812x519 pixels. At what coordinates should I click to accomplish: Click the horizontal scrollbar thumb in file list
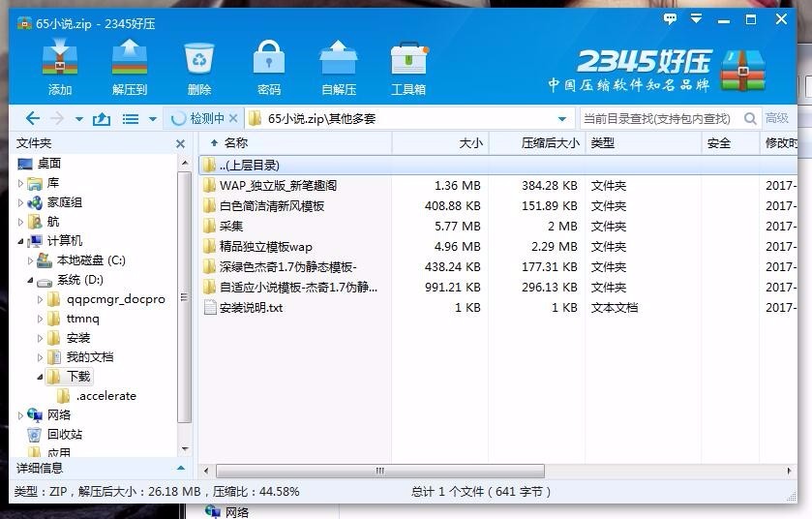pyautogui.click(x=380, y=471)
